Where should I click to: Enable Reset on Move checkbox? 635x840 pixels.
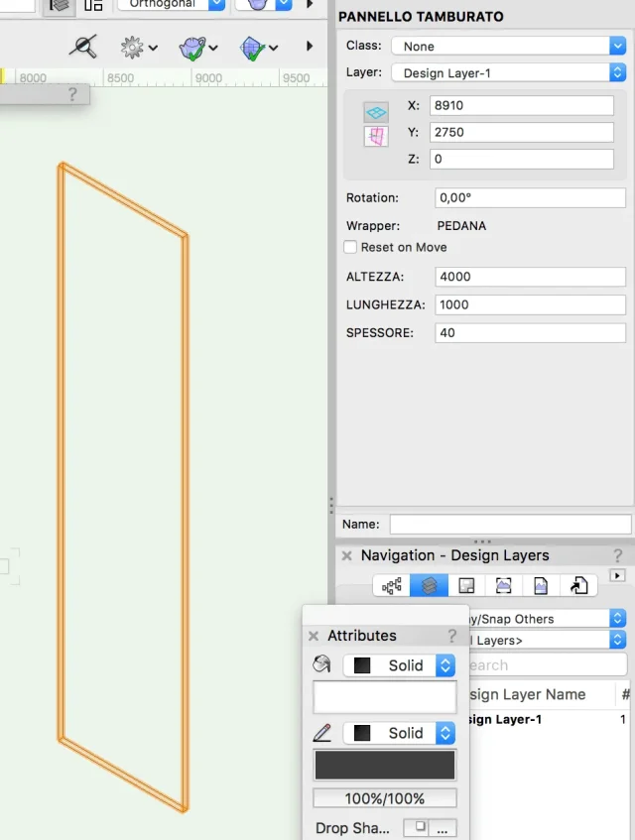[350, 247]
